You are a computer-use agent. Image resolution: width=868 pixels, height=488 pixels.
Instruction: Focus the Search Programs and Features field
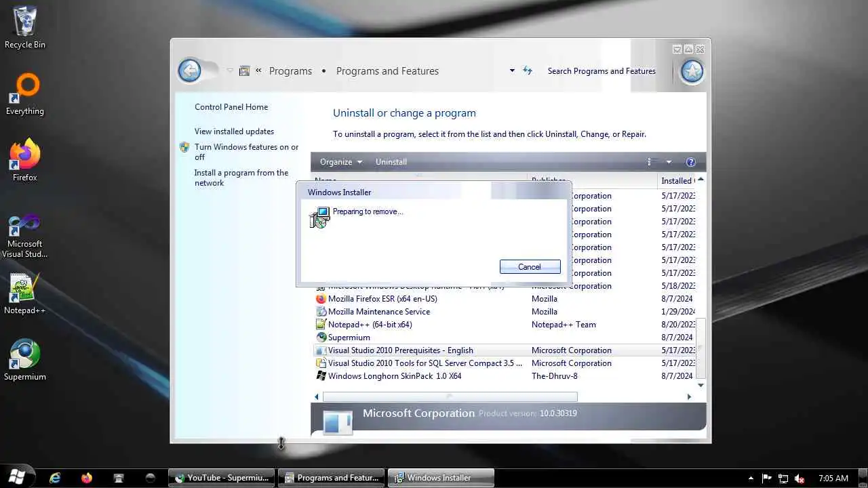coord(601,71)
